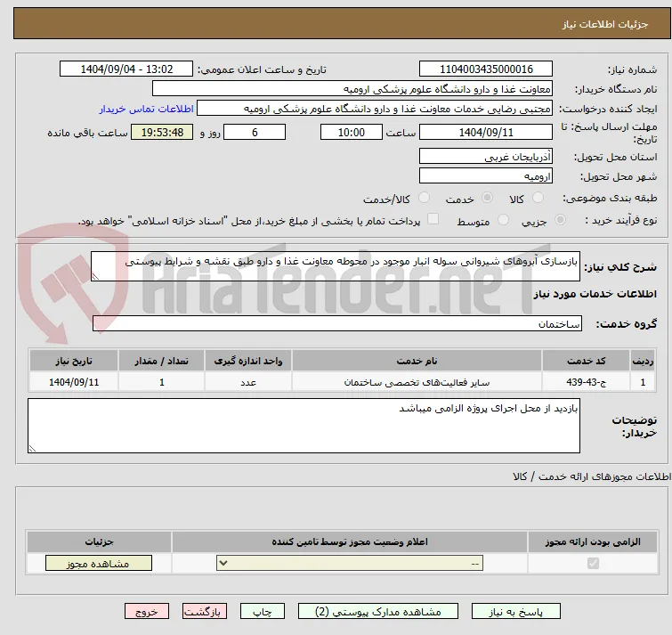Click the کد خدمت column header
The height and width of the screenshot is (635, 672).
point(586,361)
